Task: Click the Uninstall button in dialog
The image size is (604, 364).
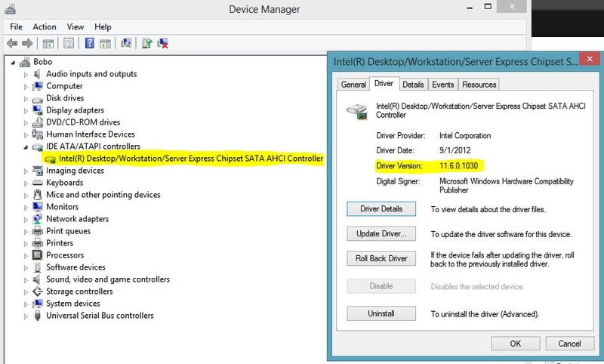Action: point(381,313)
